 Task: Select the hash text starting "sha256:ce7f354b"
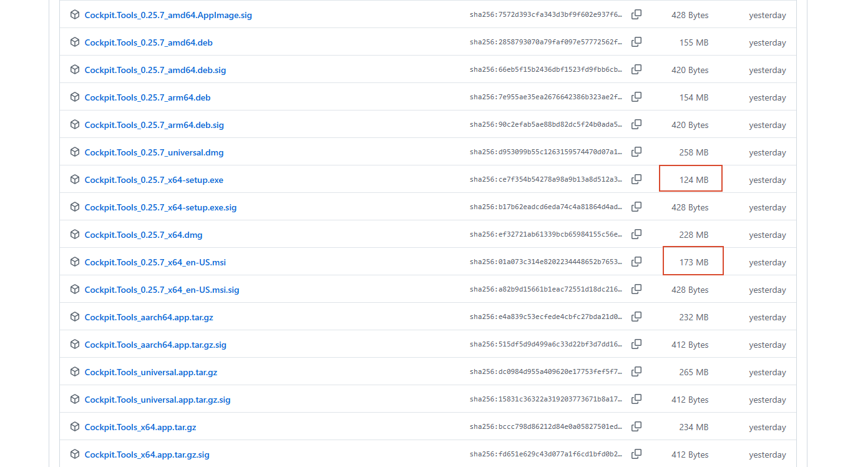[x=546, y=180]
